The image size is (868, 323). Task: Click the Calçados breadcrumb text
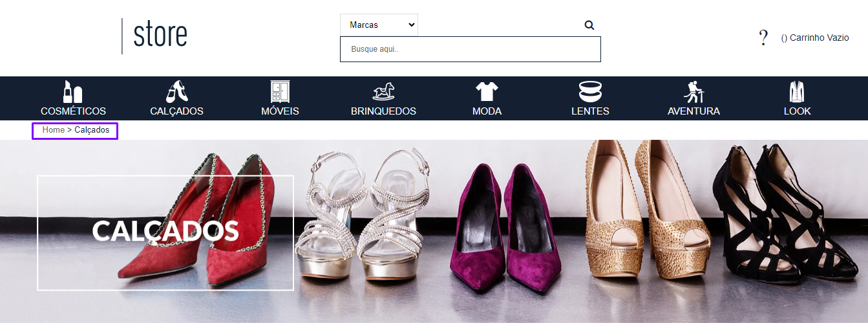click(x=92, y=130)
